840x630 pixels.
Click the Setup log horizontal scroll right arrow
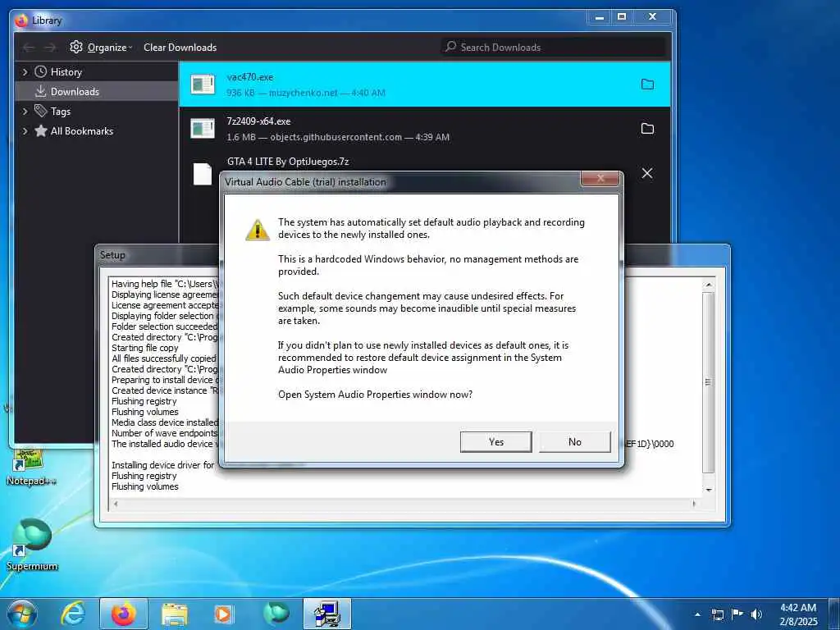pyautogui.click(x=694, y=504)
